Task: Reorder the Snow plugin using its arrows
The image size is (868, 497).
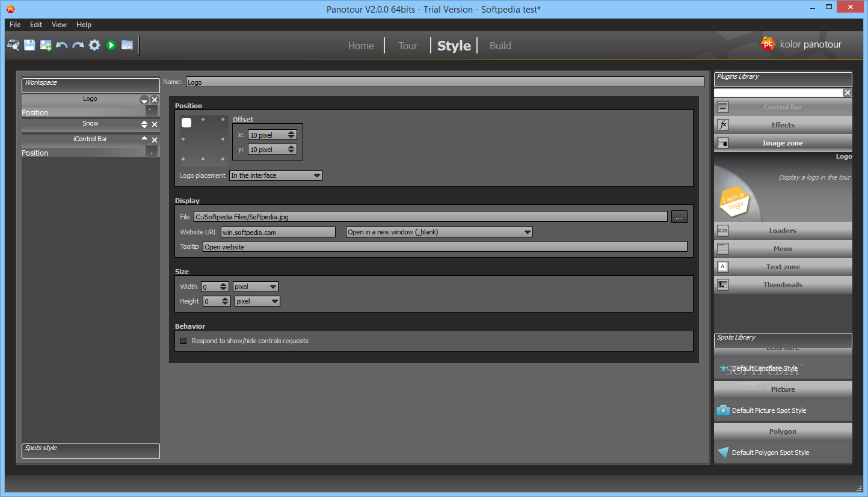Action: (144, 124)
